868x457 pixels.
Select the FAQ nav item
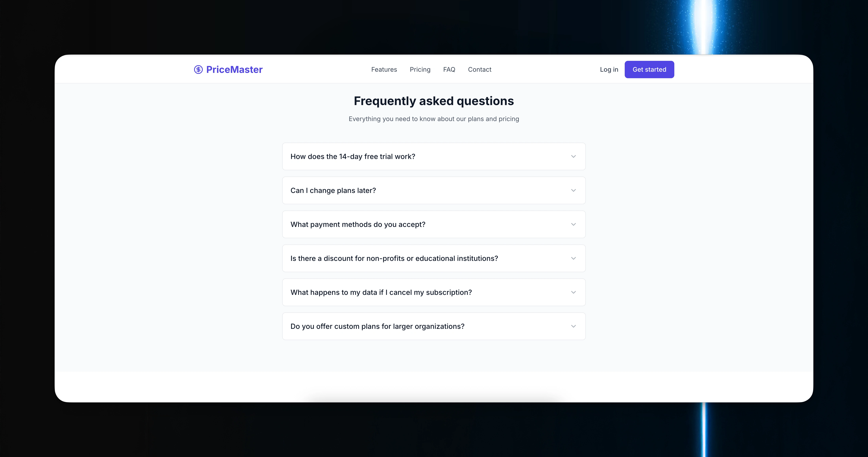coord(449,69)
